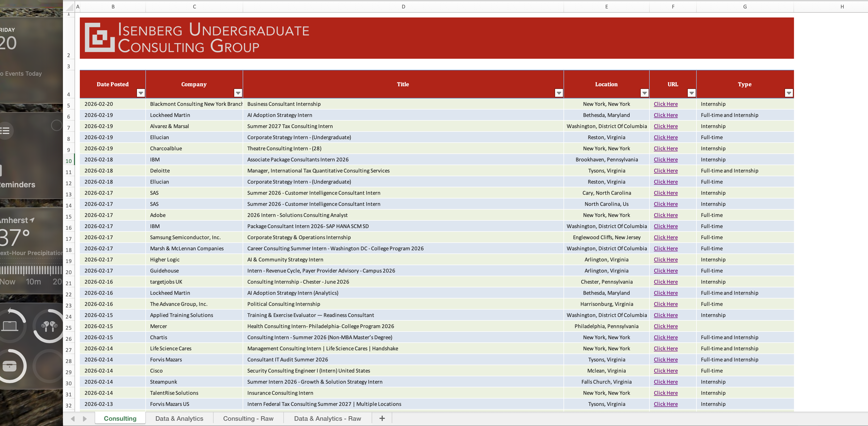Click the precipitation timeline in the weather widget
This screenshot has height=426, width=868.
coord(30,270)
